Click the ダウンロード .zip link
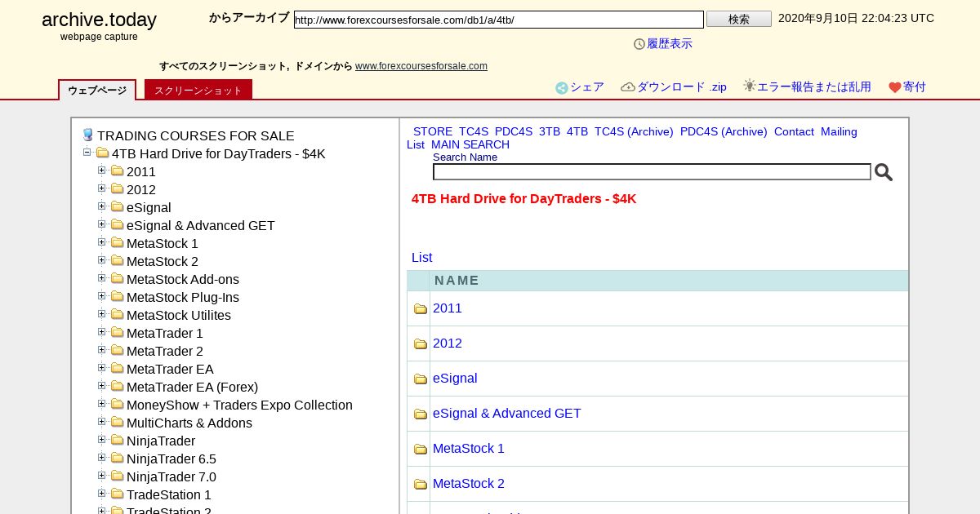Image resolution: width=980 pixels, height=514 pixels. point(682,87)
